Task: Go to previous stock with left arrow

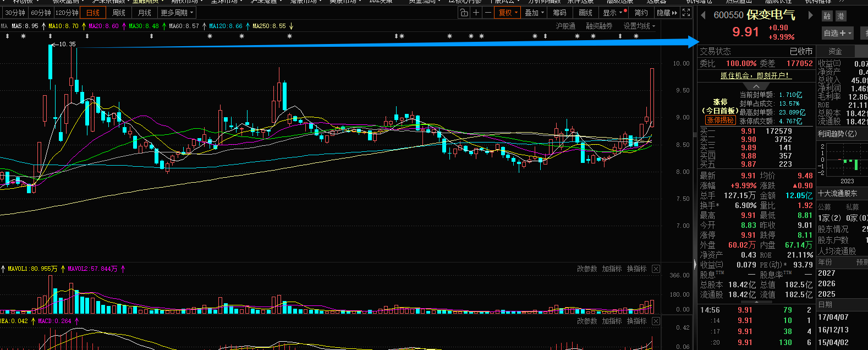Action: 703,15
